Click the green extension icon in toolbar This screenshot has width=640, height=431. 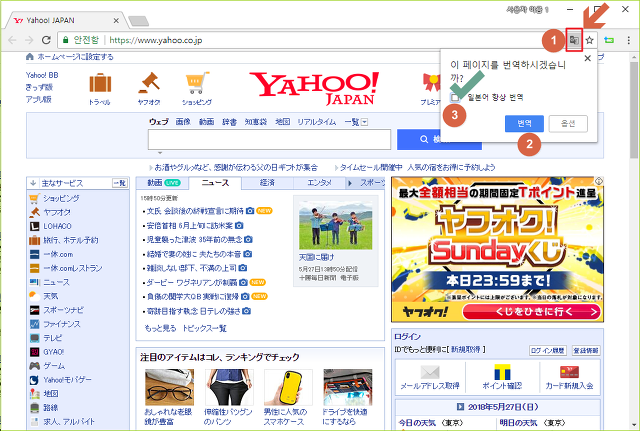tap(609, 40)
